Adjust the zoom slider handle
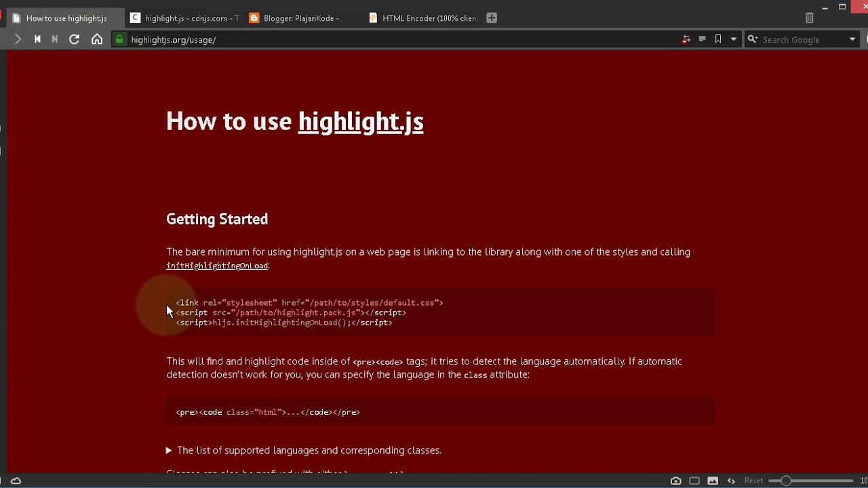 [x=785, y=481]
